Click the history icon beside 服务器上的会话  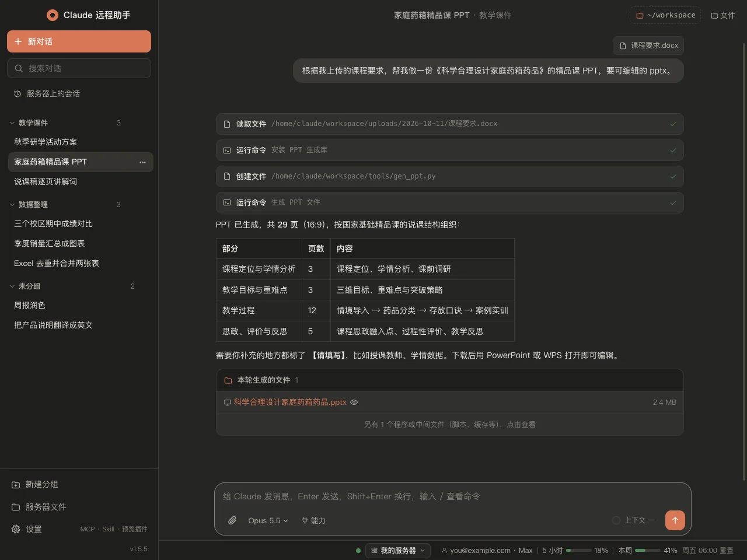tap(18, 93)
